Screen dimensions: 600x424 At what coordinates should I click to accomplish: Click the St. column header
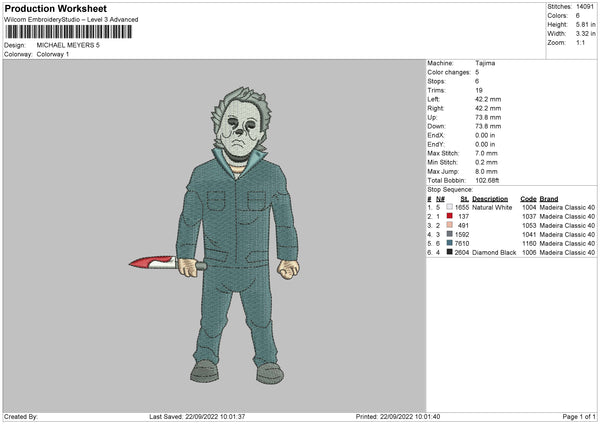(465, 199)
